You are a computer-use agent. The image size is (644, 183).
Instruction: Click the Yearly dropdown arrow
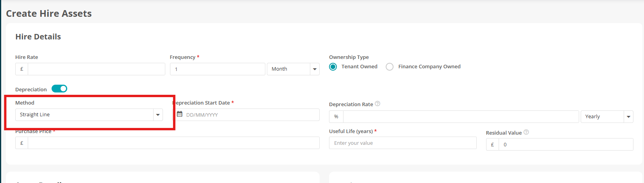click(628, 117)
